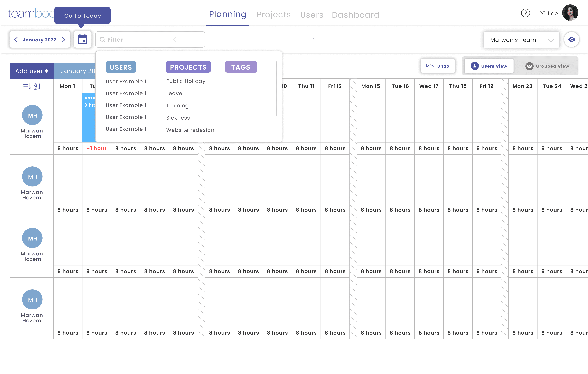Click the A-Z alphabetical sort icon

point(37,86)
